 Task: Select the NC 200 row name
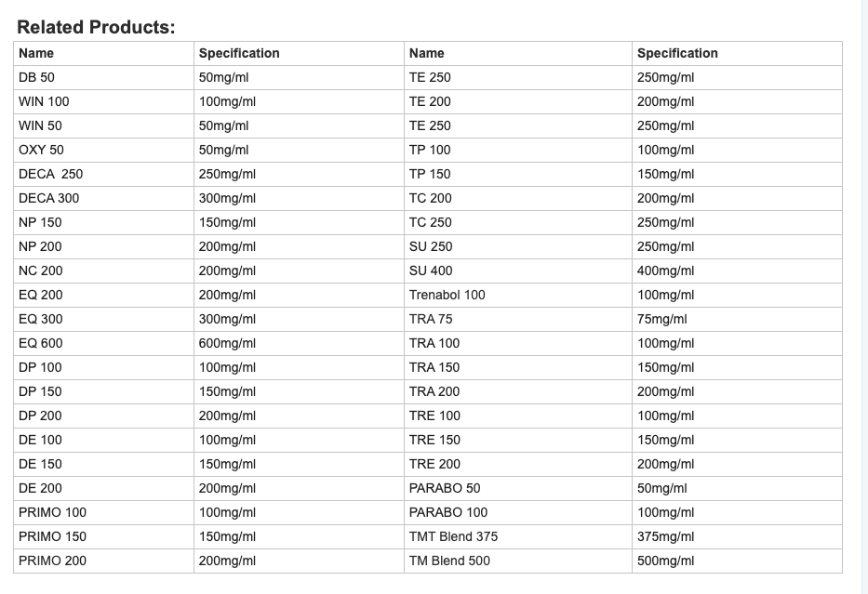pyautogui.click(x=40, y=271)
